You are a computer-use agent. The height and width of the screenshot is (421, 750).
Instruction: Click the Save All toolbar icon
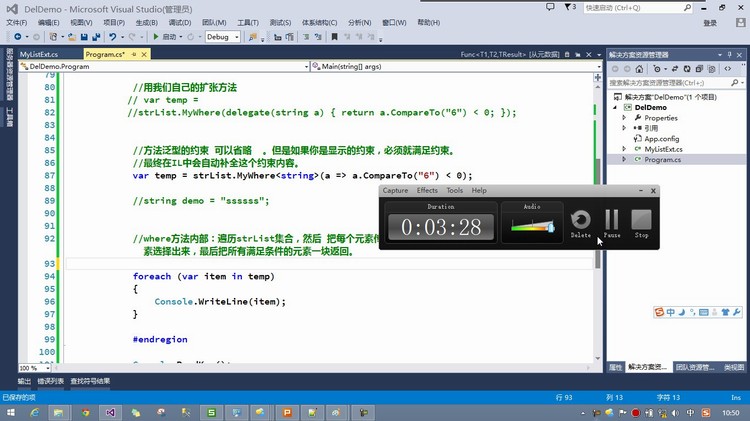coord(95,37)
